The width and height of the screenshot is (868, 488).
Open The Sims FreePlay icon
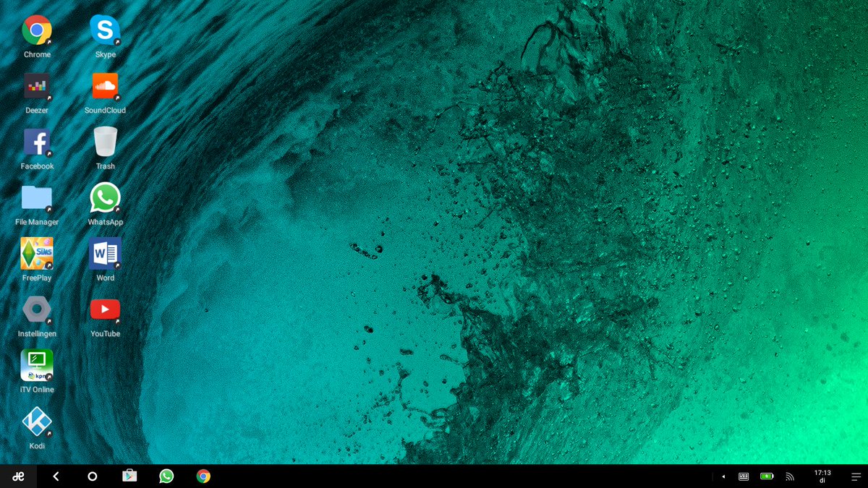37,253
